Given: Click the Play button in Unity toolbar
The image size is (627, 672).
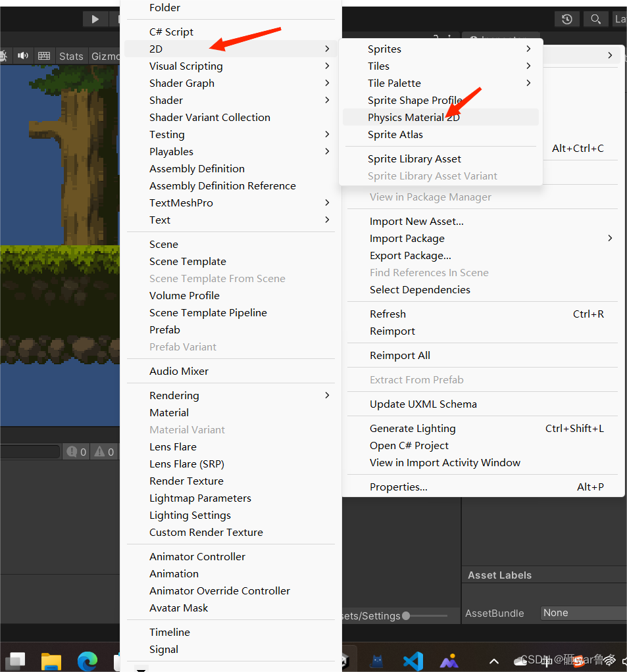Looking at the screenshot, I should (x=95, y=19).
